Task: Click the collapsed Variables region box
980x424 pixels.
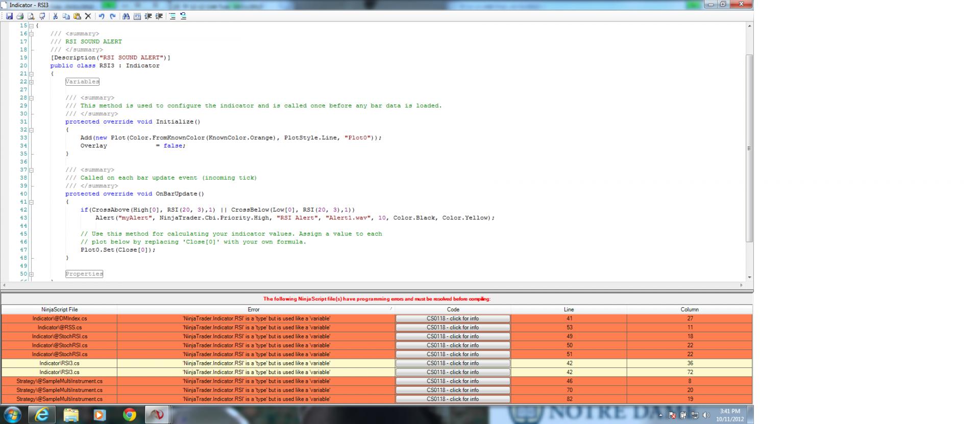Action: pos(82,82)
